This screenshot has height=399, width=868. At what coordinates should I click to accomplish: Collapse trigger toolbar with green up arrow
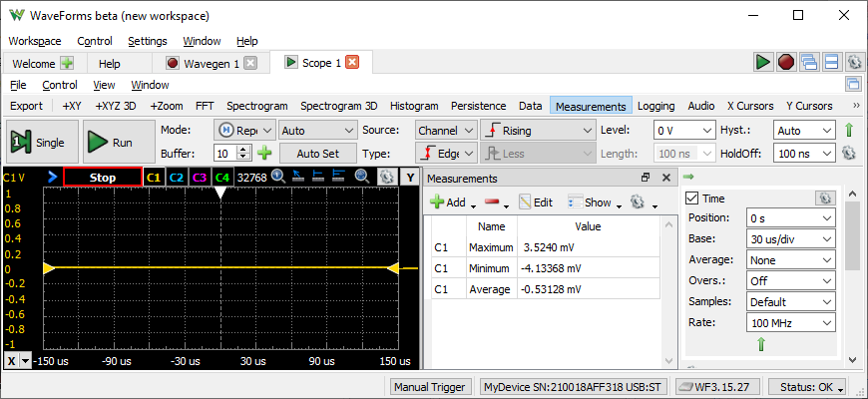coord(849,131)
